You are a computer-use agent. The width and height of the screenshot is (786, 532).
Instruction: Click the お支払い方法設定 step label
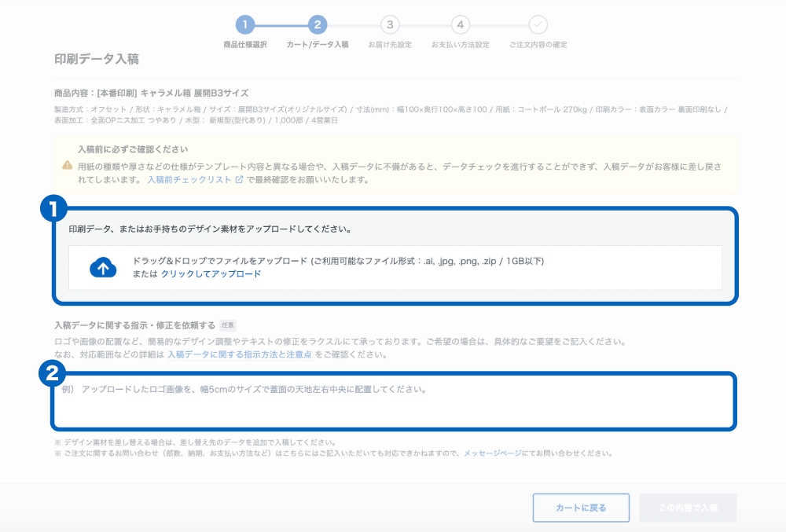click(x=460, y=45)
